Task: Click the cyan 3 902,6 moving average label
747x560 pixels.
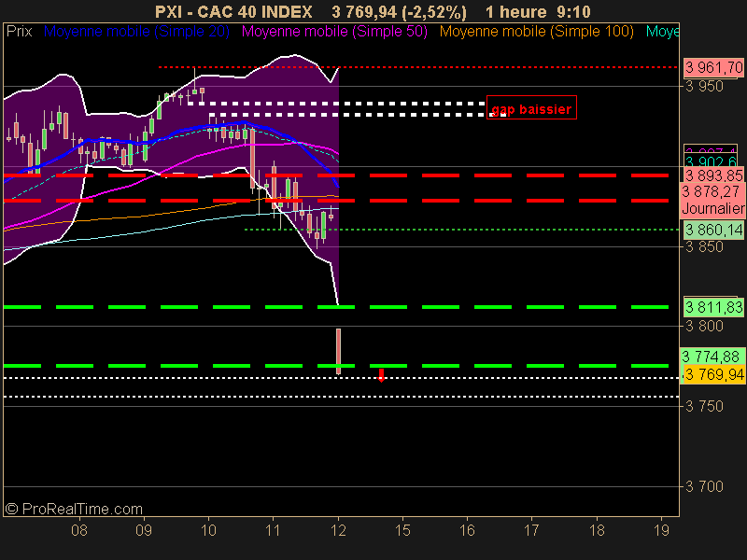Action: 711,161
